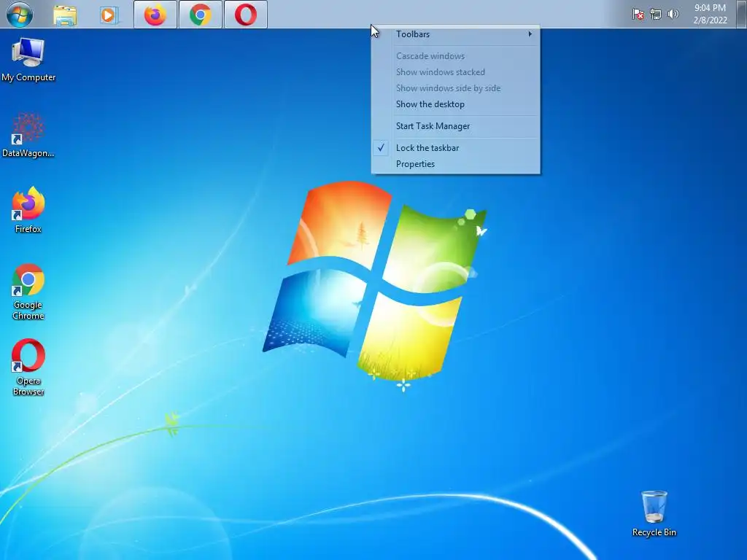Viewport: 747px width, 560px height.
Task: Click the clock showing 9:04 PM
Action: point(710,14)
